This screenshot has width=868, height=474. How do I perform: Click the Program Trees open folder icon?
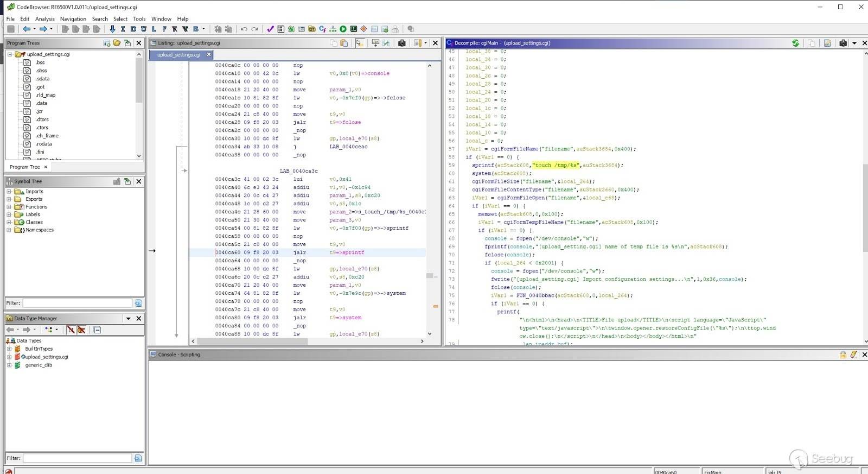117,43
